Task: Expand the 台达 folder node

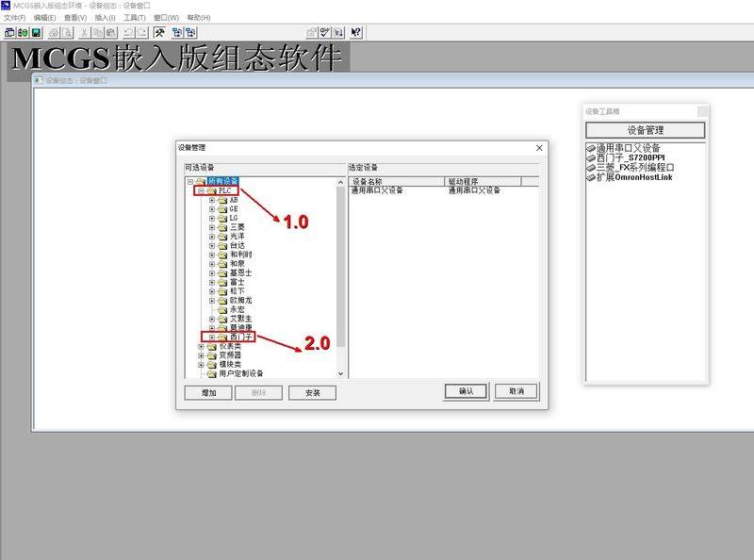Action: (211, 245)
